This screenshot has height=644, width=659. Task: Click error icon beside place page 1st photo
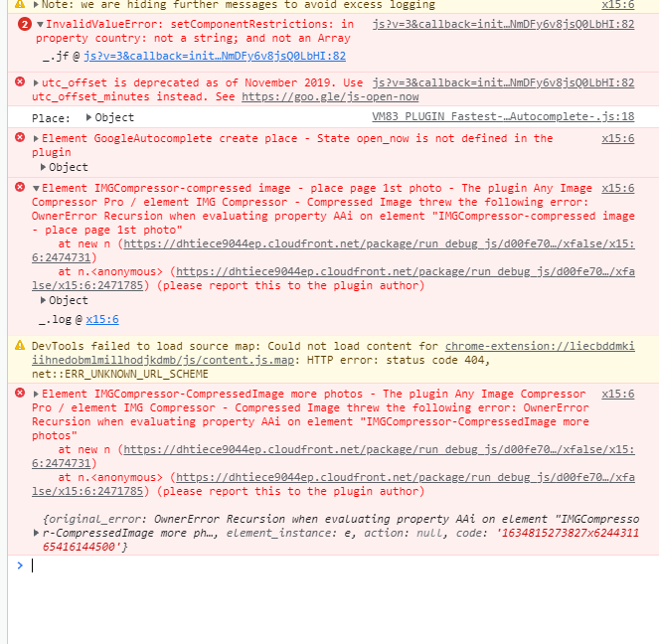(x=20, y=187)
